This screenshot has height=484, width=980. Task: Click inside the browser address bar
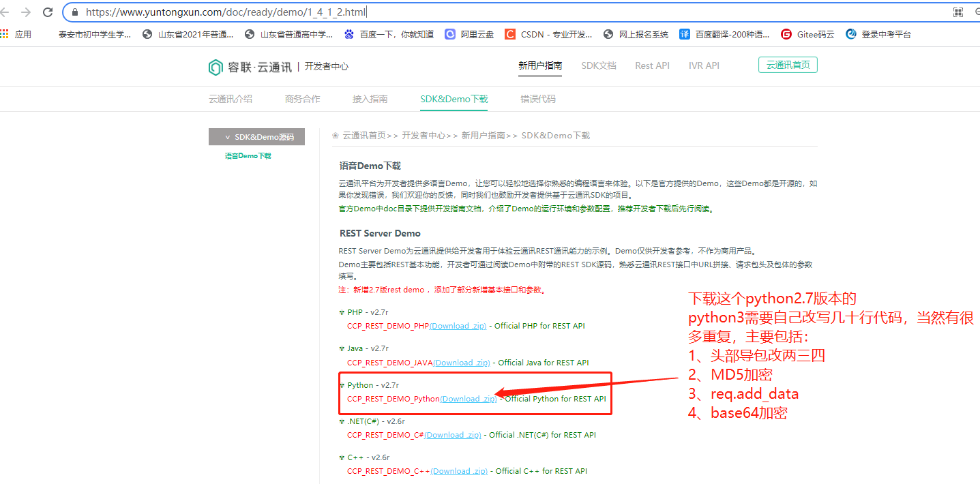point(273,11)
